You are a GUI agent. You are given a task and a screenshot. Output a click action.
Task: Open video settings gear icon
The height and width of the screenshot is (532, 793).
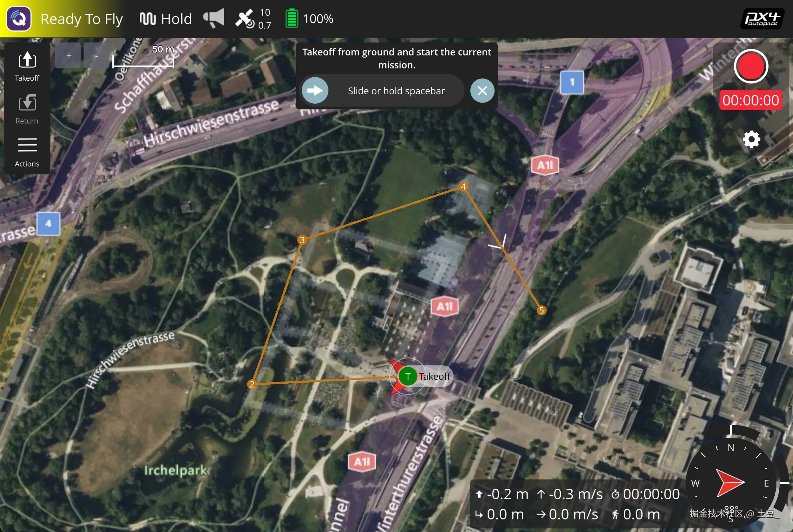pos(751,139)
